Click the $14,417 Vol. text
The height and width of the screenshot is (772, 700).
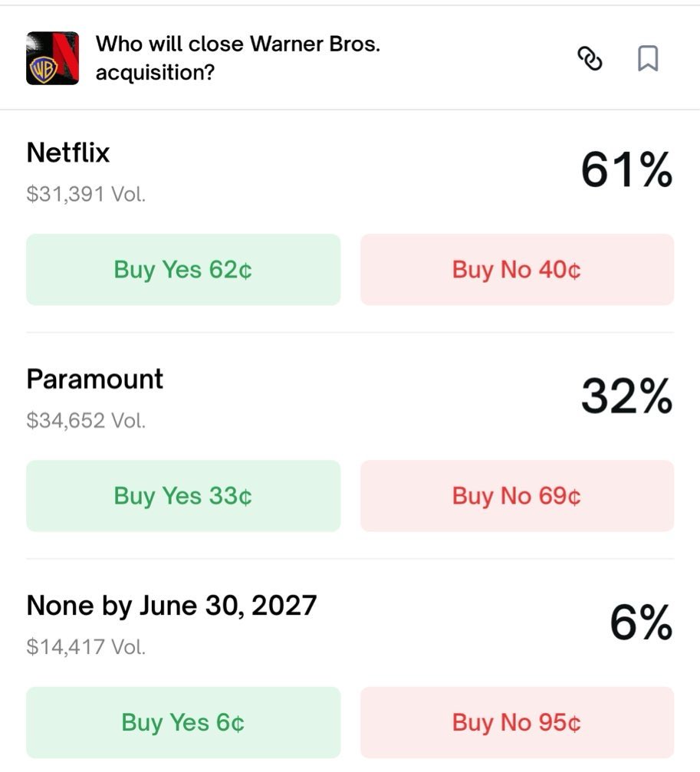point(86,647)
